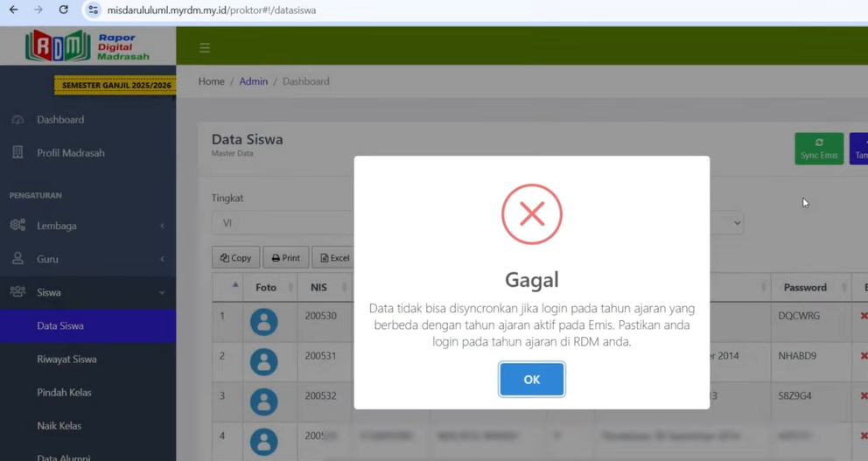Click password cell NHABD9
Screen dimensions: 868x461
pyautogui.click(x=797, y=356)
